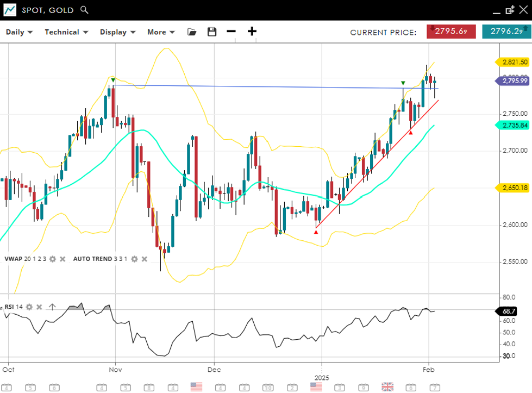Move RSI panel up with the arrow icon
532x393 pixels.
pyautogui.click(x=52, y=307)
